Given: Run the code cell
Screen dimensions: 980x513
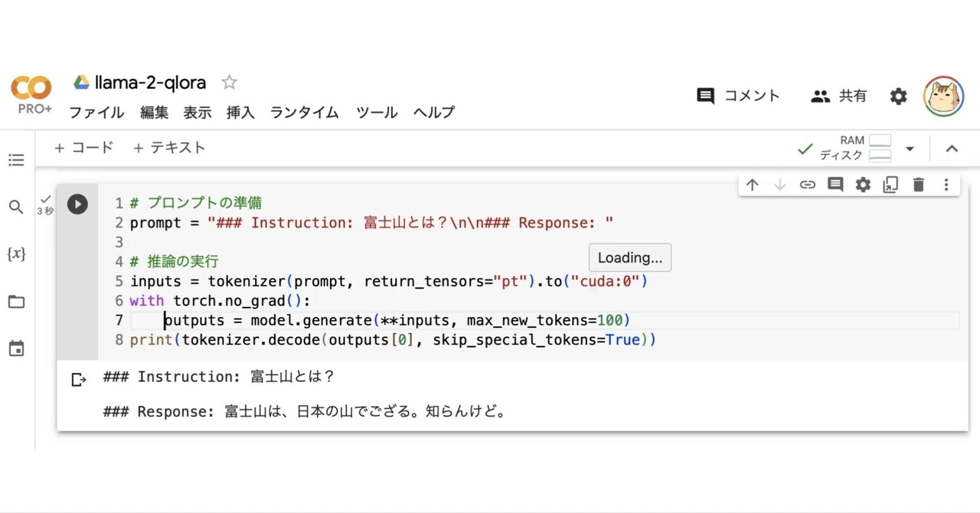Looking at the screenshot, I should [77, 204].
